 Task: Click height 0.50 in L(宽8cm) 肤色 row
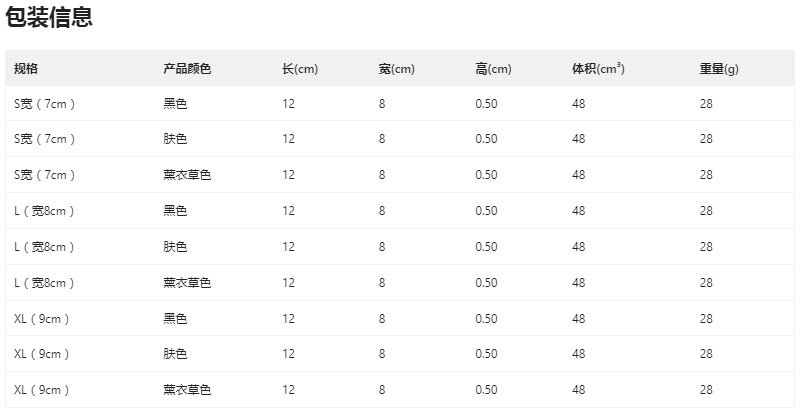486,247
